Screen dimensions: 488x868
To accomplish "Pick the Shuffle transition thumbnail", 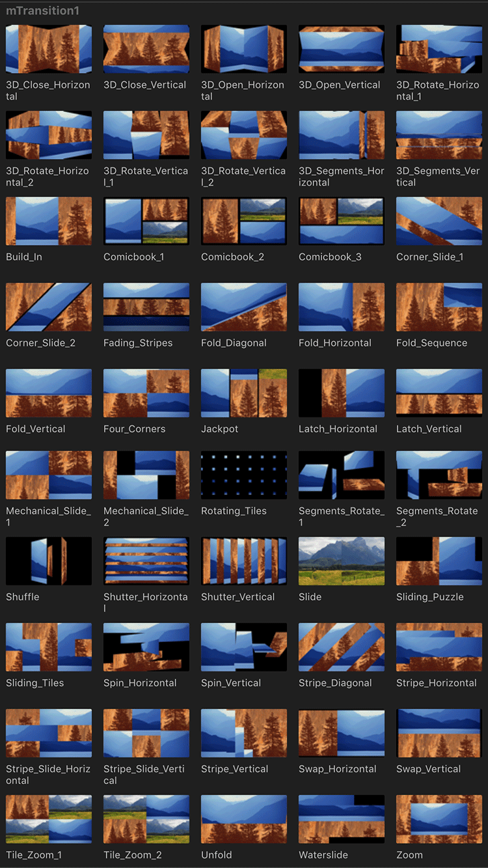I will pos(49,561).
